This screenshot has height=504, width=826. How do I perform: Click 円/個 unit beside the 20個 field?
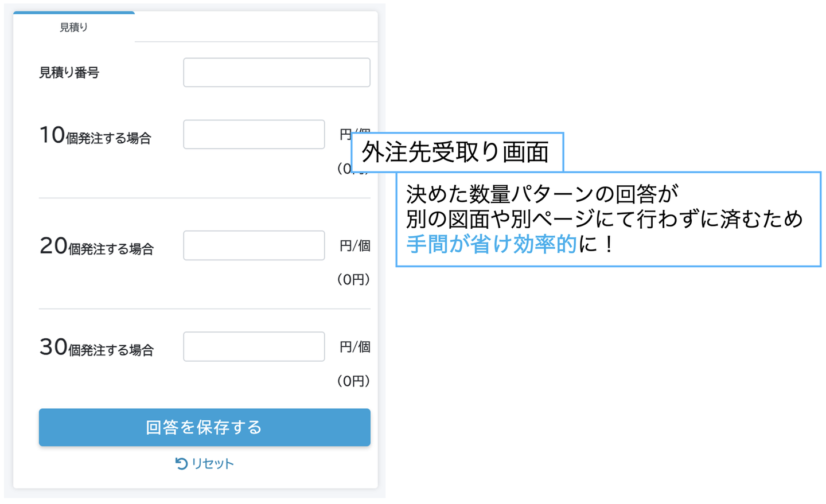click(354, 246)
